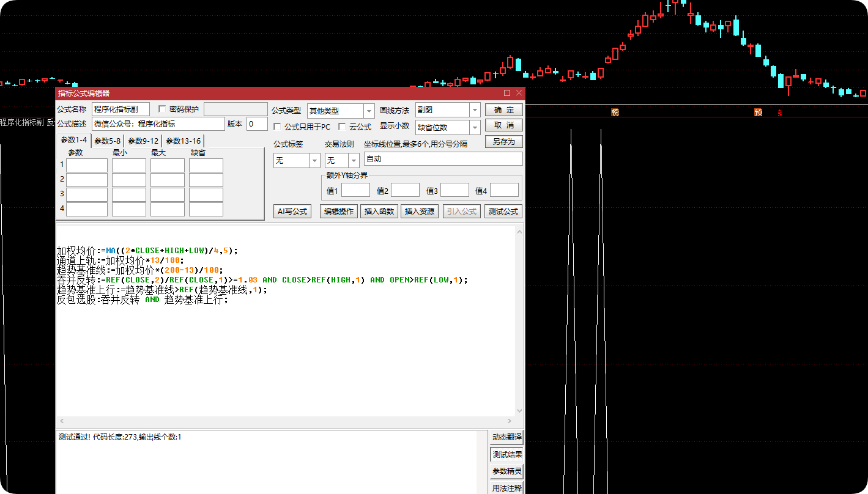Viewport: 868px width, 494px height.
Task: Enable the 密码保护 checkbox
Action: [x=162, y=109]
